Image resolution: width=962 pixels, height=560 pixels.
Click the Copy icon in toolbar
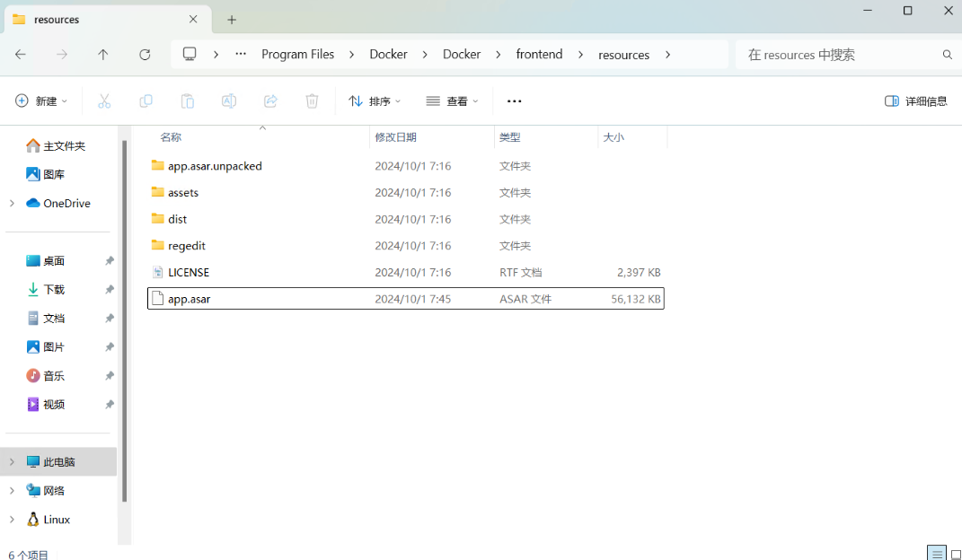point(146,101)
